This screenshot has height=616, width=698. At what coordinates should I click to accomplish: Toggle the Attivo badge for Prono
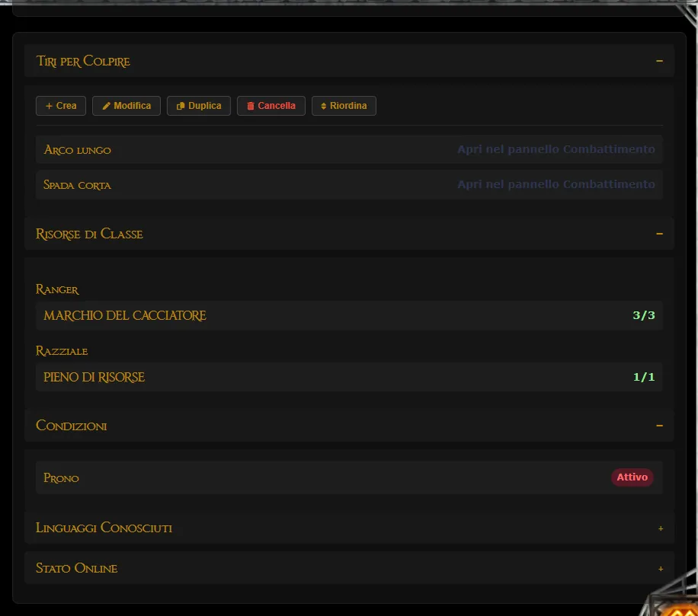pos(632,477)
